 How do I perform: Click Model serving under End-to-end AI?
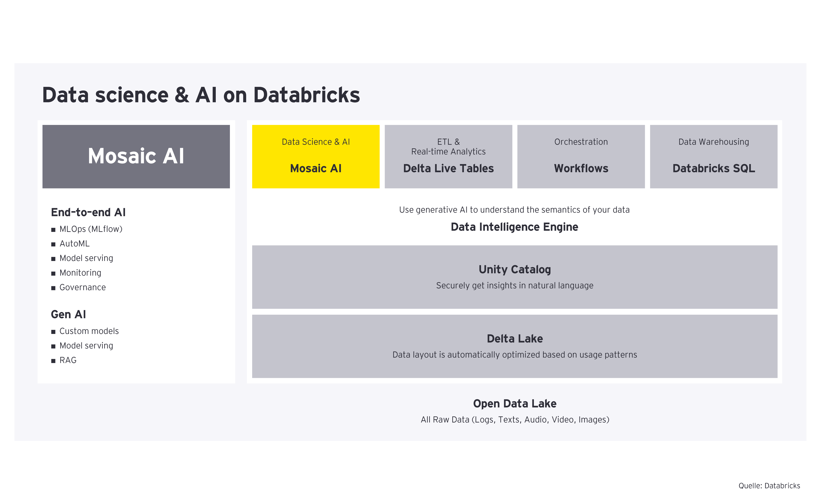point(86,258)
